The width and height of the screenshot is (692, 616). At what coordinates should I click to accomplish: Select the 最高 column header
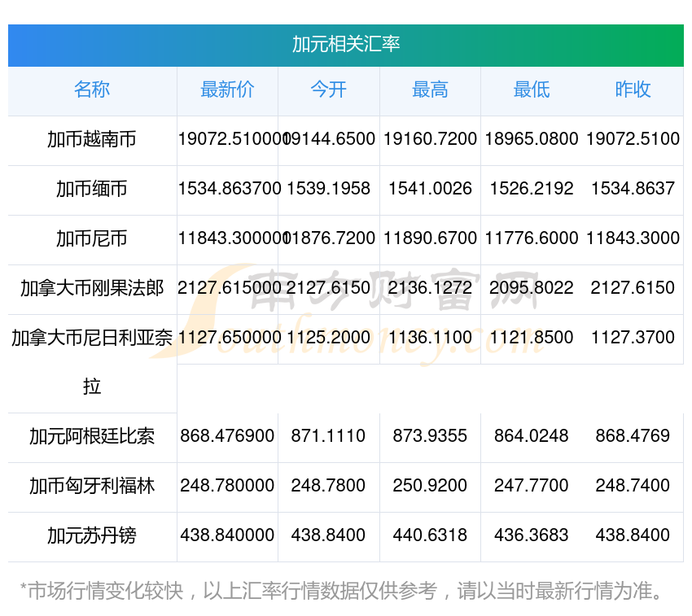[431, 90]
